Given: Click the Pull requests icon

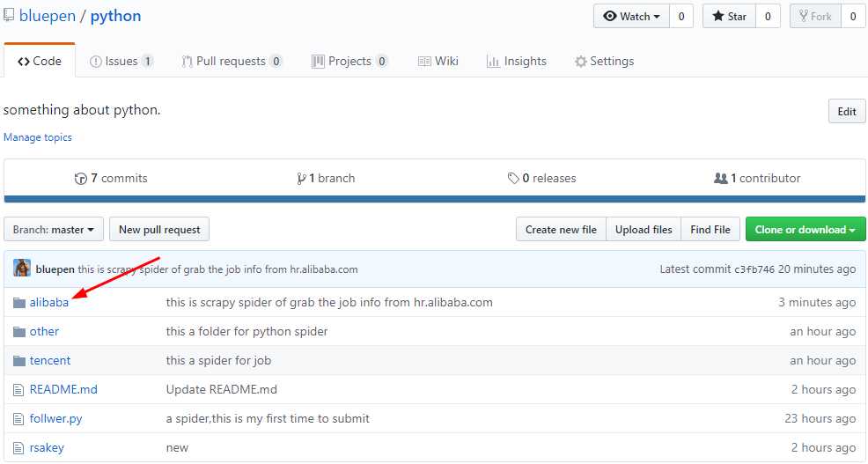Looking at the screenshot, I should [188, 62].
